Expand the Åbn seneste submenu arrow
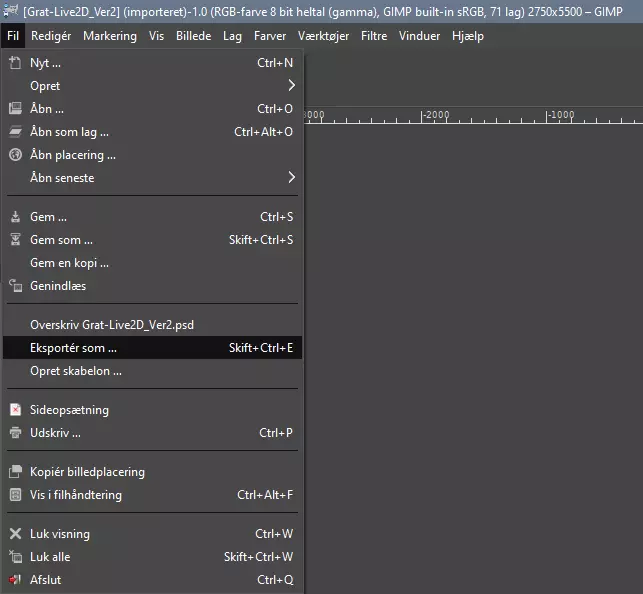Viewport: 643px width, 594px height. [x=291, y=177]
